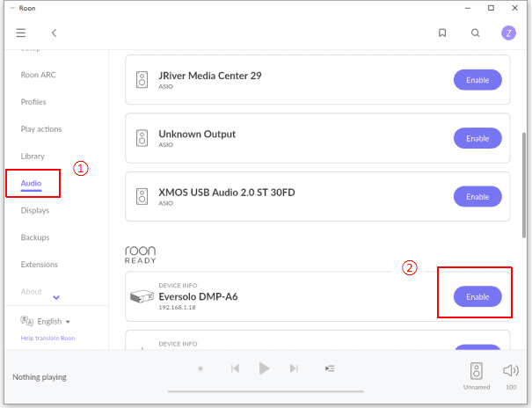The height and width of the screenshot is (408, 532).
Task: Enable JRiver Media Center 29 output
Action: 477,80
